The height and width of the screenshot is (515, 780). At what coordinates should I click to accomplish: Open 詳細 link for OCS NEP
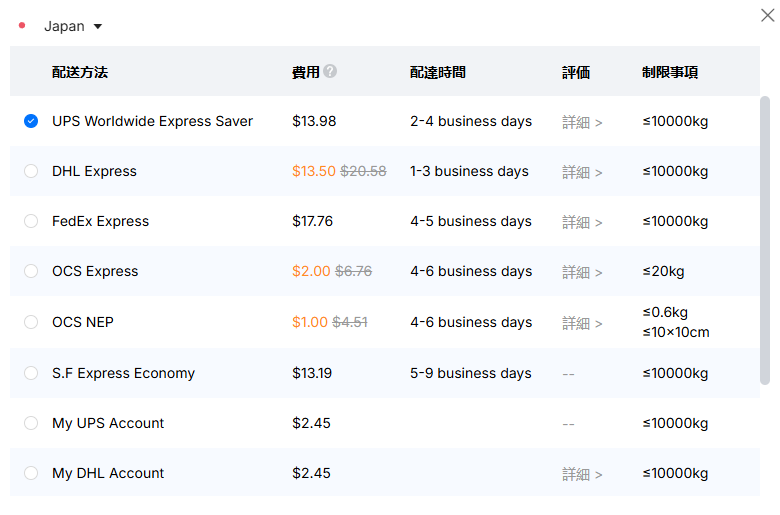(582, 324)
